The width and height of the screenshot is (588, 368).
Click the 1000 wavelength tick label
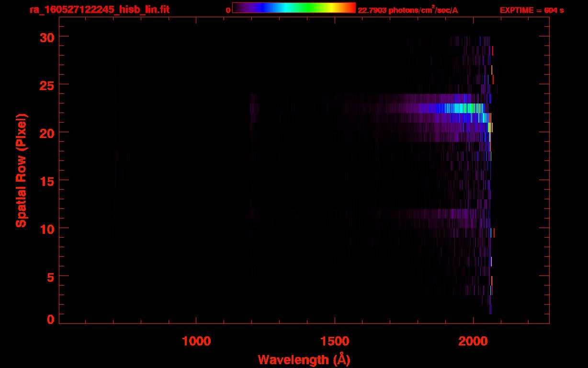(196, 341)
